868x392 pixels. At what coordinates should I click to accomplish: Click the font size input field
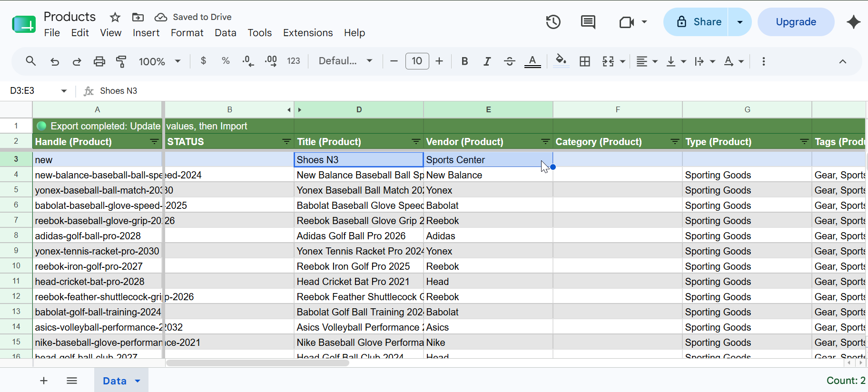coord(417,61)
